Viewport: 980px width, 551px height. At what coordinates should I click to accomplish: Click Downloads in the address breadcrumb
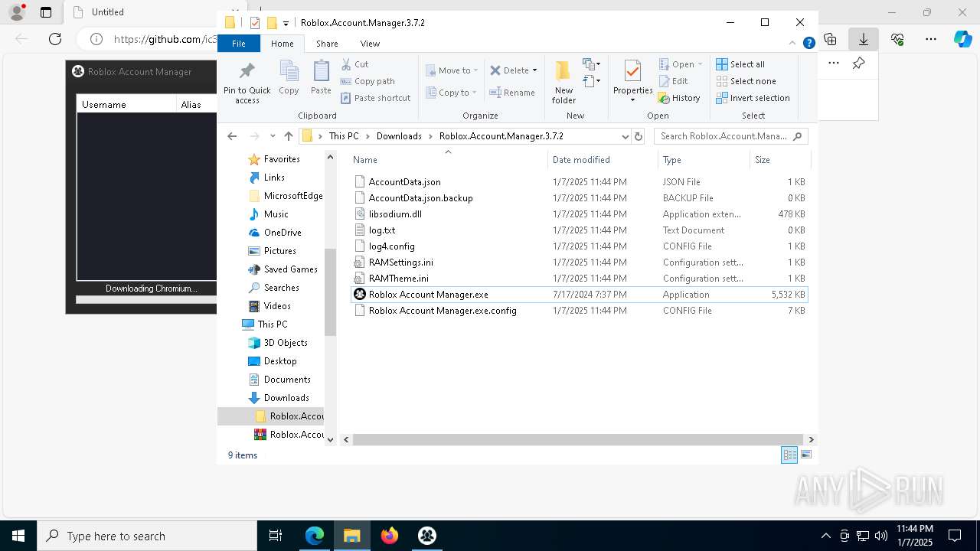[399, 136]
